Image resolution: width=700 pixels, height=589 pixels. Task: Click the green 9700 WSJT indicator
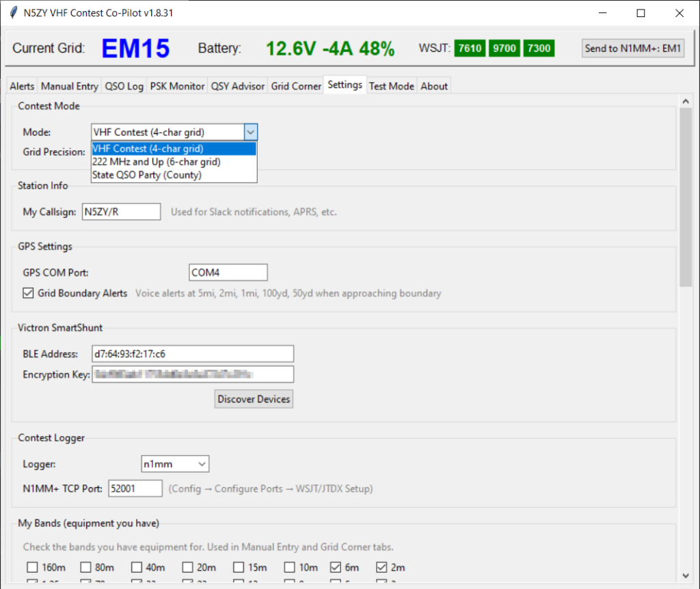click(504, 49)
